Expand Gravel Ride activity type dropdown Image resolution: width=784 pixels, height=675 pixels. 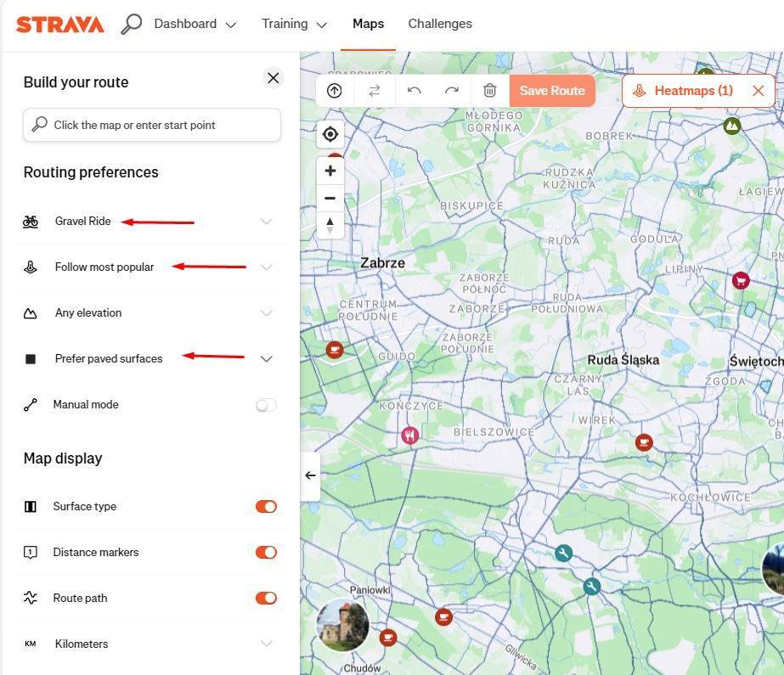pyautogui.click(x=266, y=222)
